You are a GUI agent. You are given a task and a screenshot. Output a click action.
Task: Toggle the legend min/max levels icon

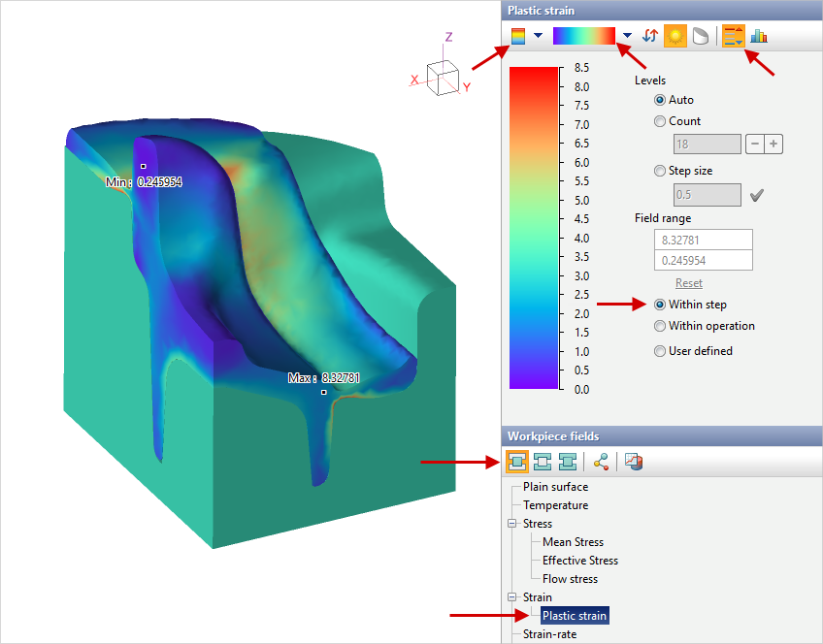click(734, 36)
